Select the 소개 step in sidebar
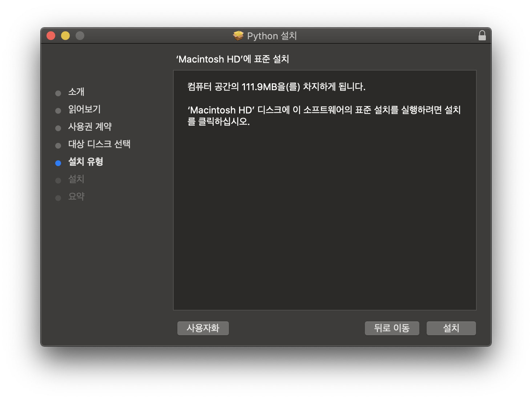Viewport: 532px width, 400px height. pos(76,92)
